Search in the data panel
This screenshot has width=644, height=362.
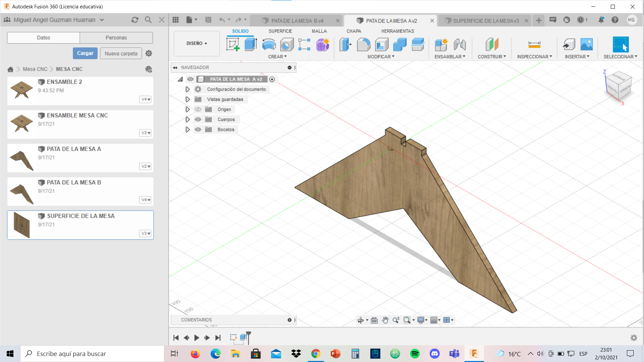click(x=148, y=20)
